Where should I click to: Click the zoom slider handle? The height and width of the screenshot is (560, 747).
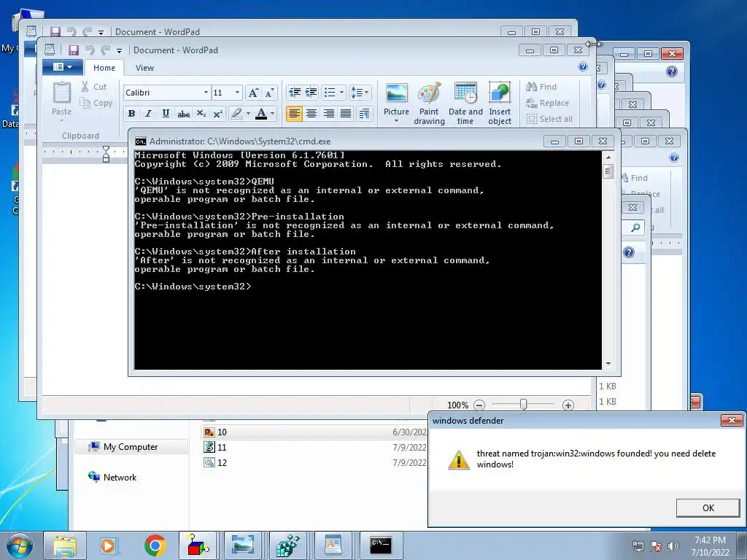[523, 404]
